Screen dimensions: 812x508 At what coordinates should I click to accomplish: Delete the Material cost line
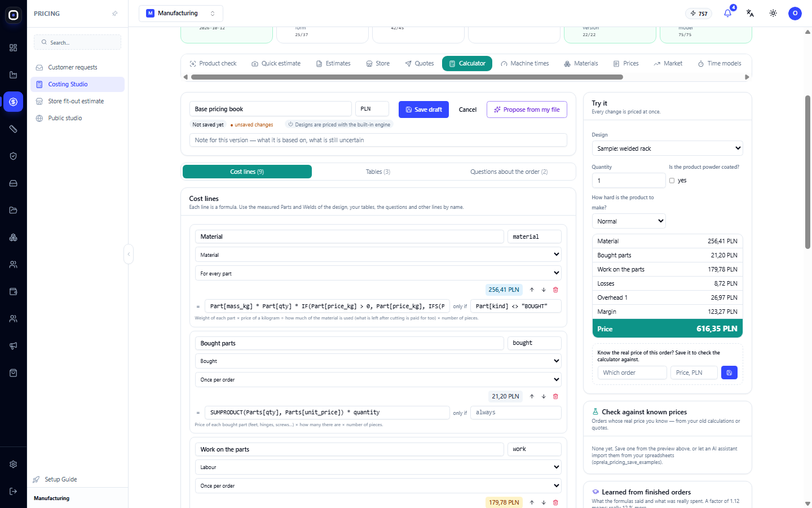(x=555, y=290)
